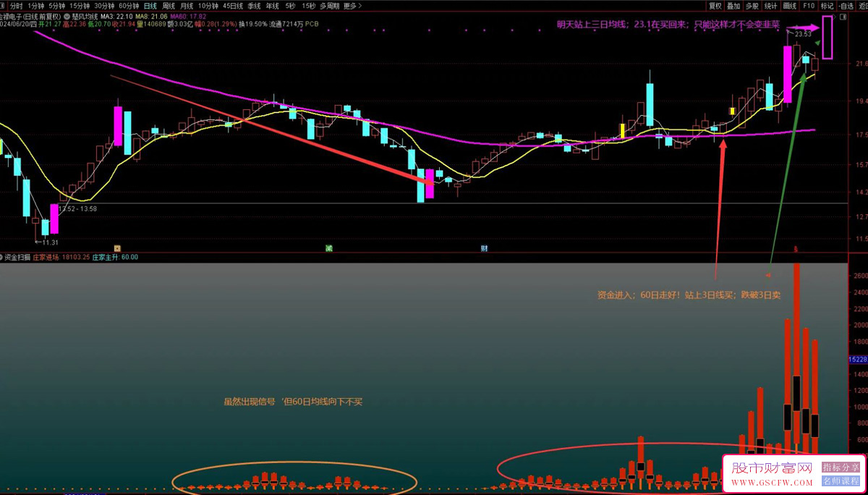This screenshot has width=868, height=495.
Task: Select the 1分钟 period tab
Action: (x=35, y=6)
